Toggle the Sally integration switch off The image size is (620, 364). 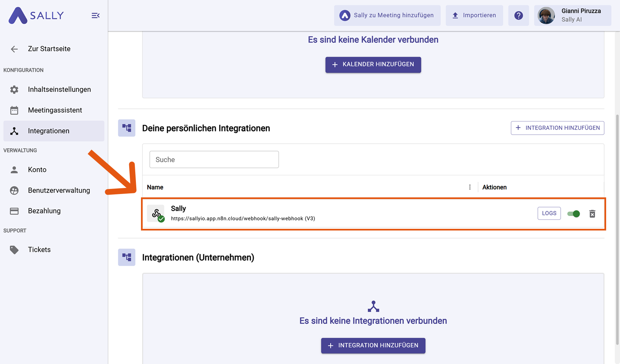(x=574, y=214)
